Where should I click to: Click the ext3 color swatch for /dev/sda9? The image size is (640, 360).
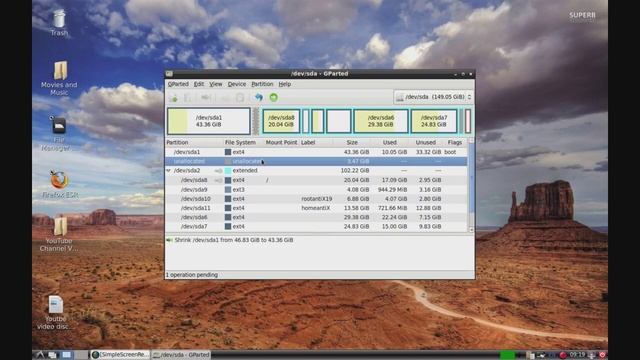click(228, 190)
